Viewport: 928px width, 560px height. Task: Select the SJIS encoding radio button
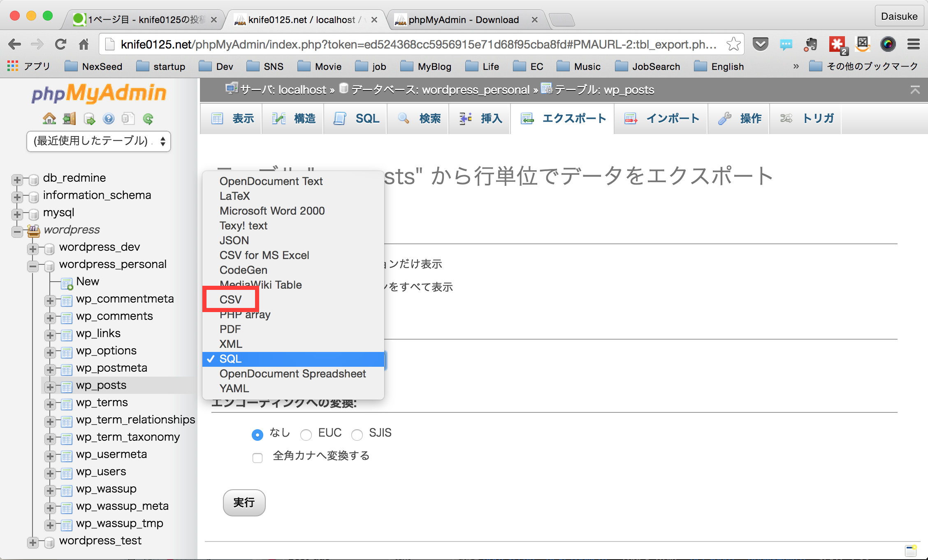(x=357, y=435)
